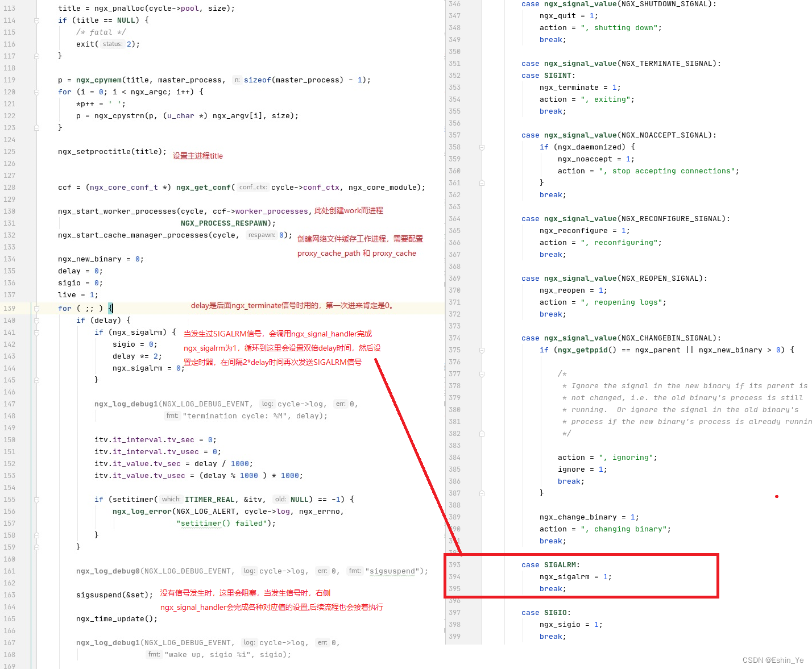This screenshot has width=812, height=669.
Task: Click the fold end marker at line 159
Action: [x=36, y=547]
